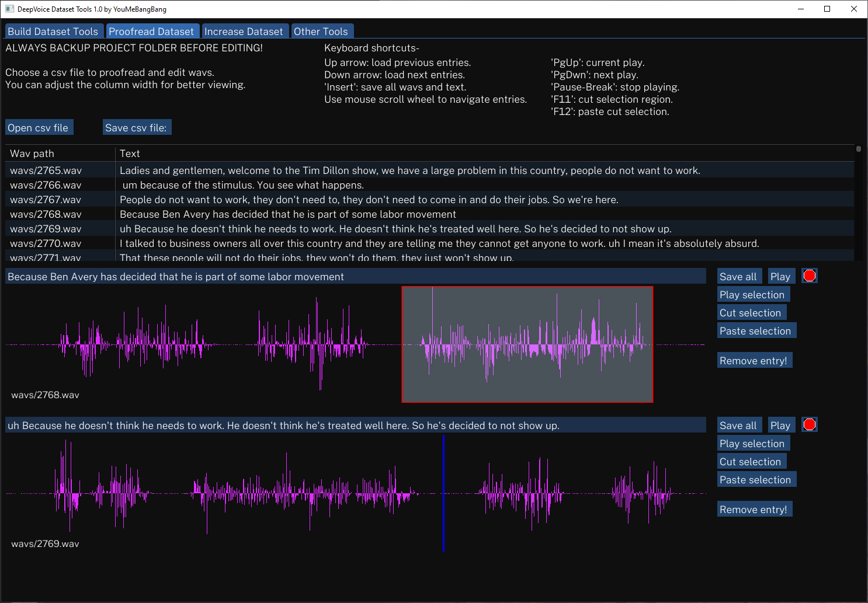The image size is (868, 603).
Task: Save the csv file
Action: [137, 127]
